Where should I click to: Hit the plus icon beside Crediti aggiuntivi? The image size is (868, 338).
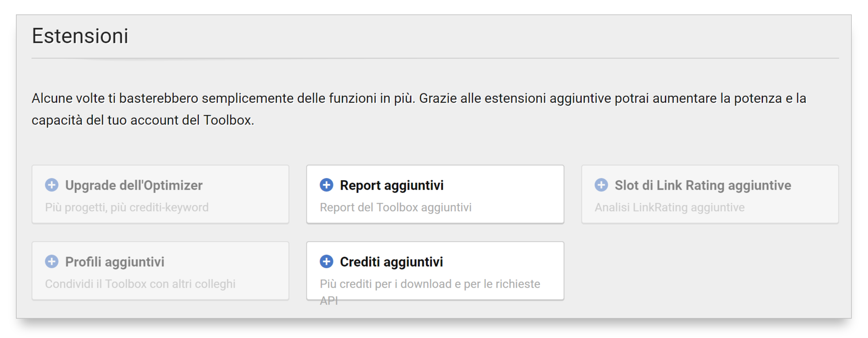pos(326,261)
